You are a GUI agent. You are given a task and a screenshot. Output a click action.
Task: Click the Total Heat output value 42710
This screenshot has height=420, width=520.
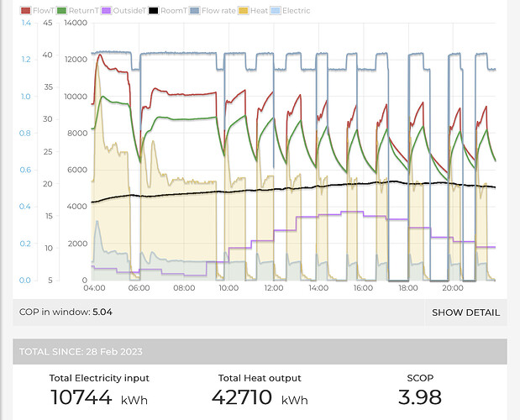[243, 398]
